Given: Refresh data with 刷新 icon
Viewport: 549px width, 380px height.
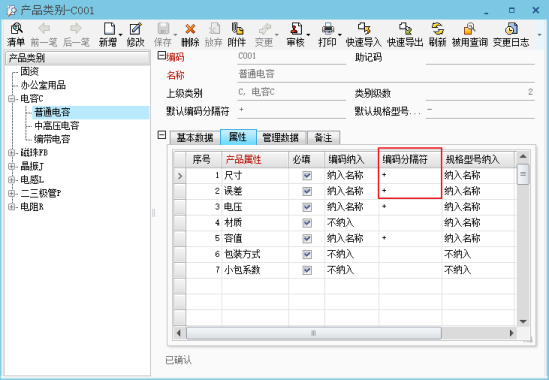Looking at the screenshot, I should pyautogui.click(x=437, y=29).
